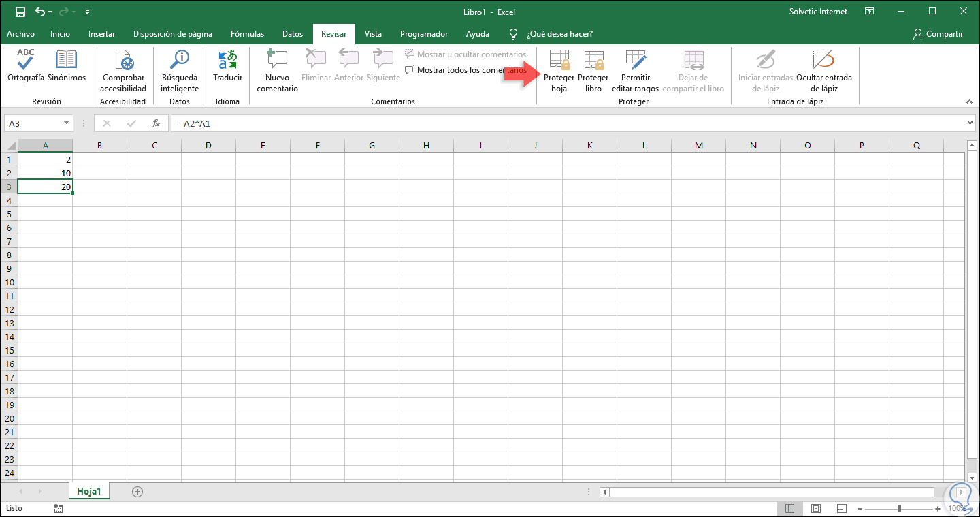Select Comprobar accesibilidad
Screen dimensions: 980x517
click(123, 72)
